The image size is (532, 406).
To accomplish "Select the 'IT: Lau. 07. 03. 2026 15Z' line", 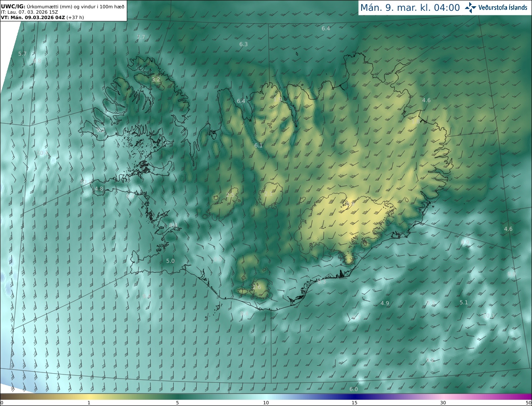I will [x=30, y=12].
